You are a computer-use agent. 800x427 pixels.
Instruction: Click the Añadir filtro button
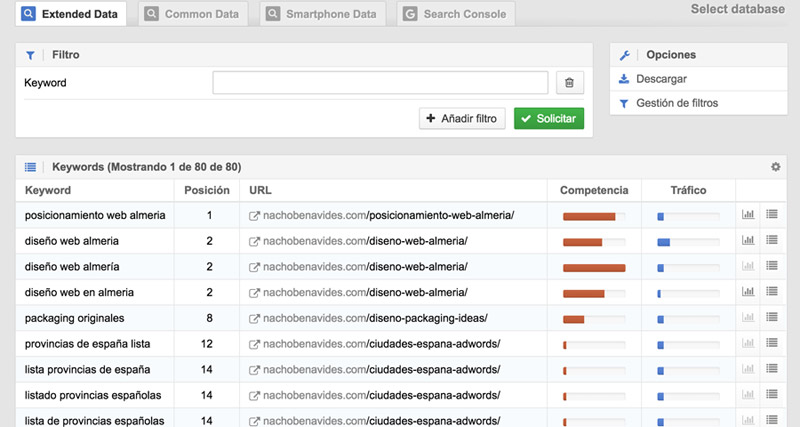(462, 118)
